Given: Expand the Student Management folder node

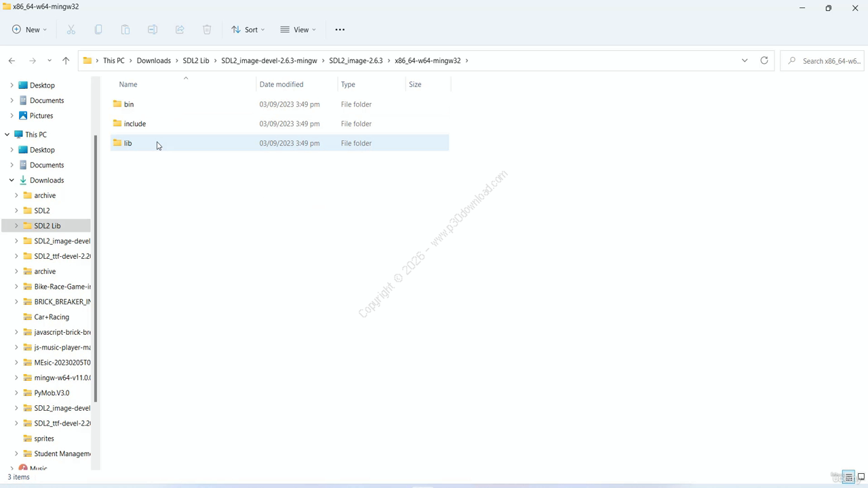Looking at the screenshot, I should pos(16,453).
